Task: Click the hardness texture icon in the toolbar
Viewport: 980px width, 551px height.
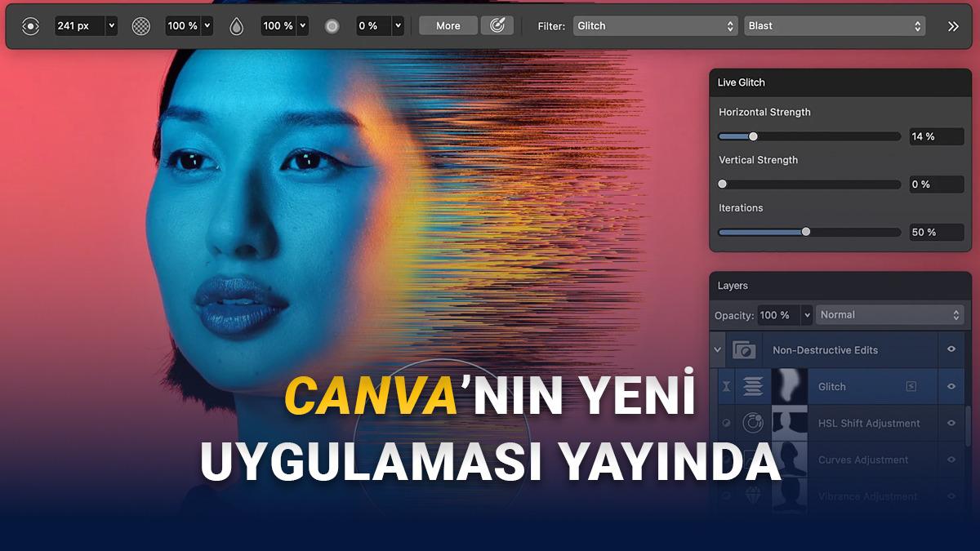Action: [140, 25]
